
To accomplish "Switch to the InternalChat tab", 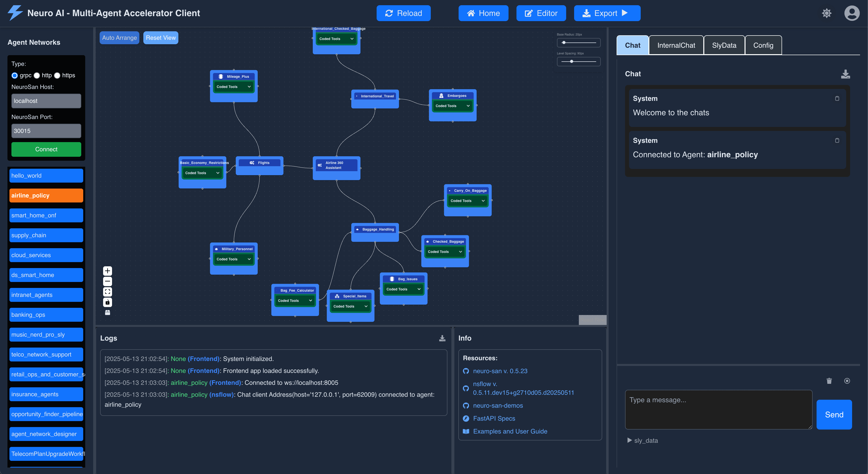I will [676, 45].
